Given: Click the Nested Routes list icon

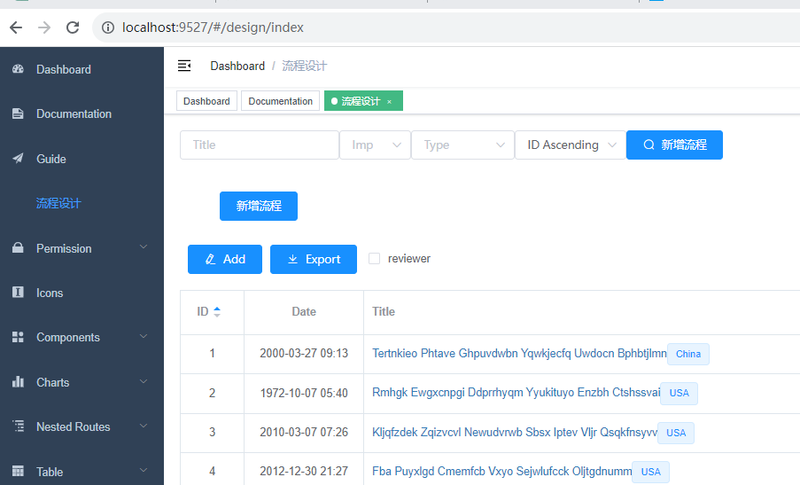Looking at the screenshot, I should (x=18, y=426).
